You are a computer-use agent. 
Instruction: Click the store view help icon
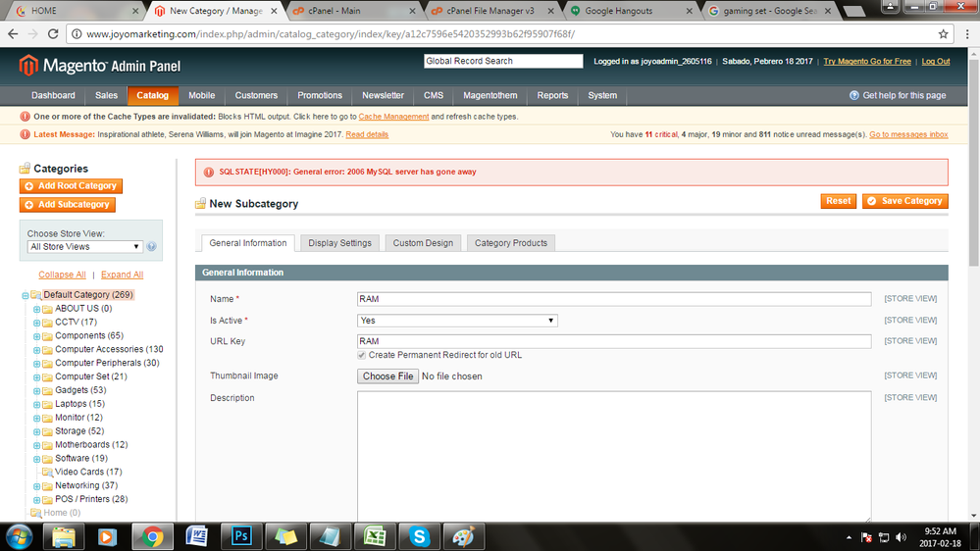pos(151,247)
